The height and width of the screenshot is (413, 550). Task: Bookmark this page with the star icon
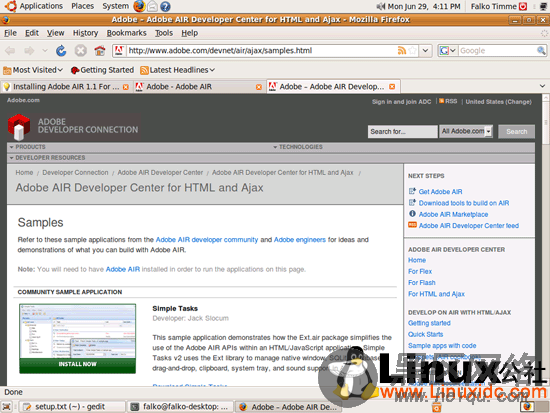pos(412,51)
